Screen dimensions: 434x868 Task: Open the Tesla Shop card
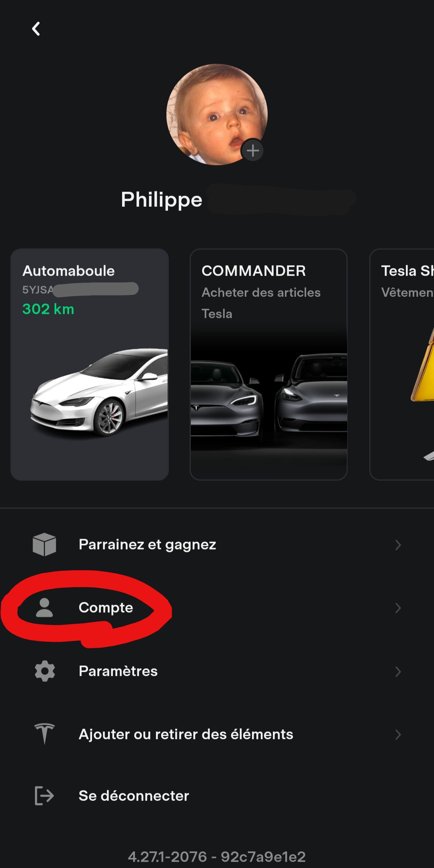[402, 364]
